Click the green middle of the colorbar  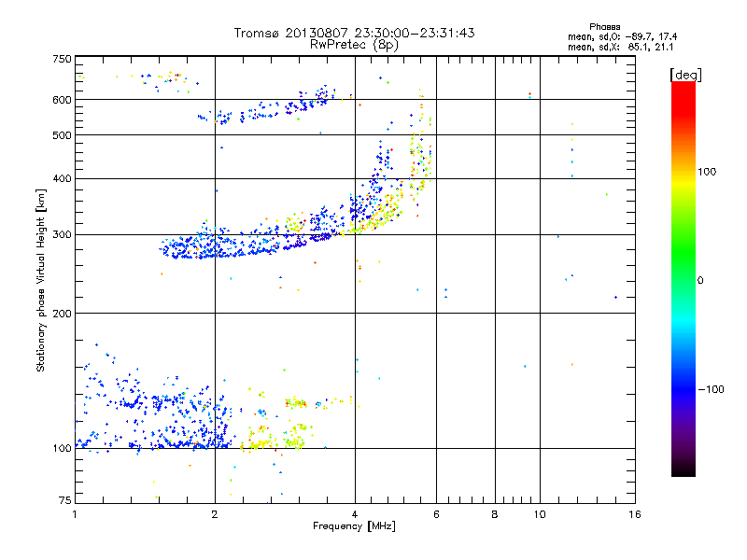click(684, 252)
